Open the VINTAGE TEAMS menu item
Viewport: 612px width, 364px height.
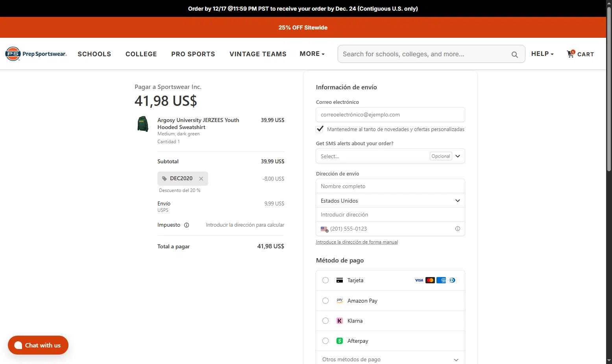pos(258,54)
